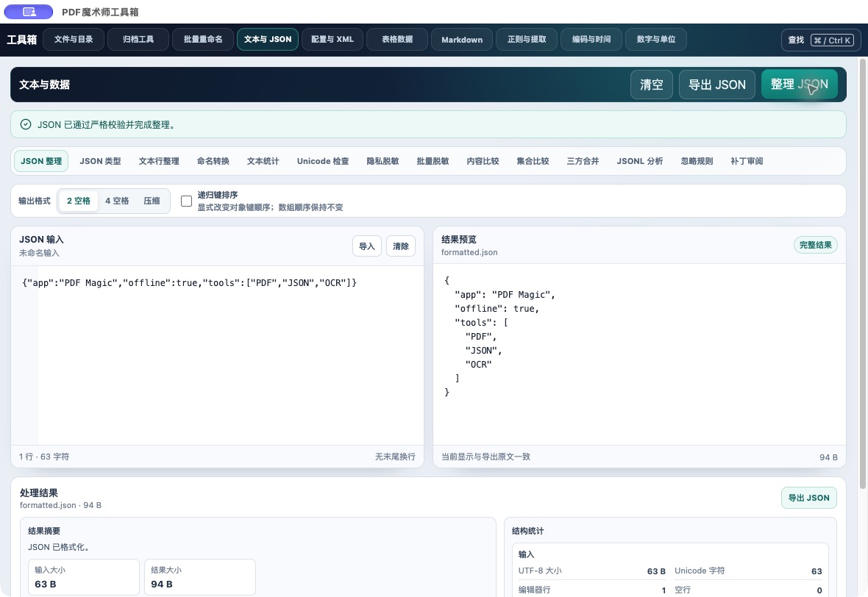868x597 pixels.
Task: Switch to the JSON 整理 tab
Action: (x=41, y=161)
